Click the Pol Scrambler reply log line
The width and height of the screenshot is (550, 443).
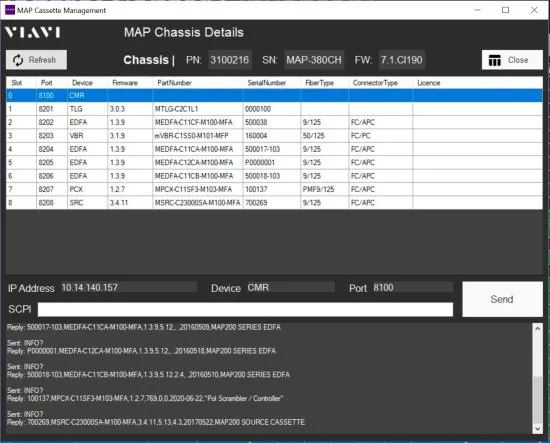point(145,398)
